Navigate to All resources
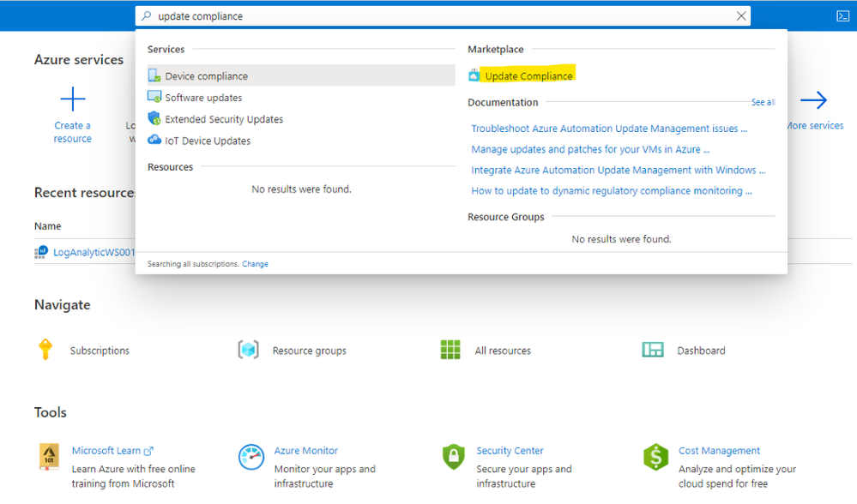857x504 pixels. 503,351
